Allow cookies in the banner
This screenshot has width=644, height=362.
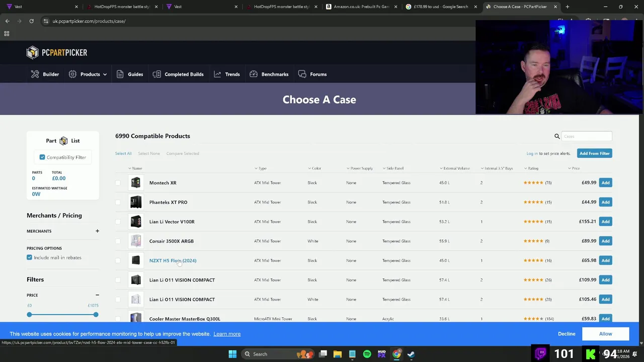[605, 334]
